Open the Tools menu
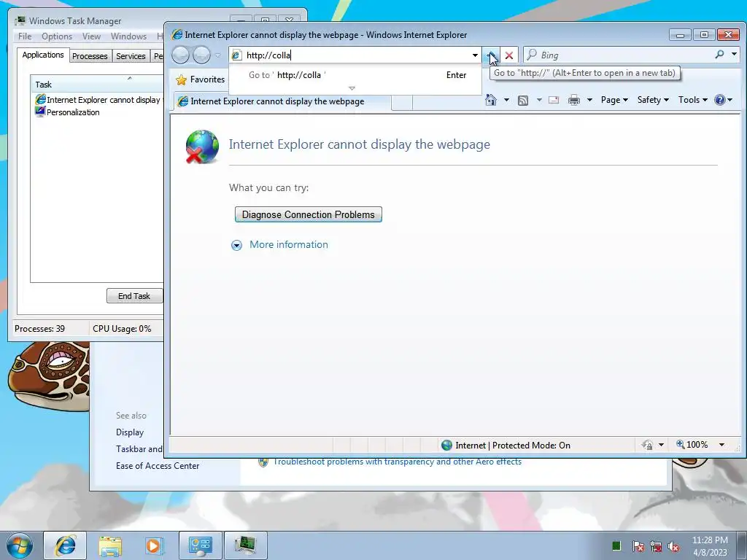747x560 pixels. click(693, 100)
